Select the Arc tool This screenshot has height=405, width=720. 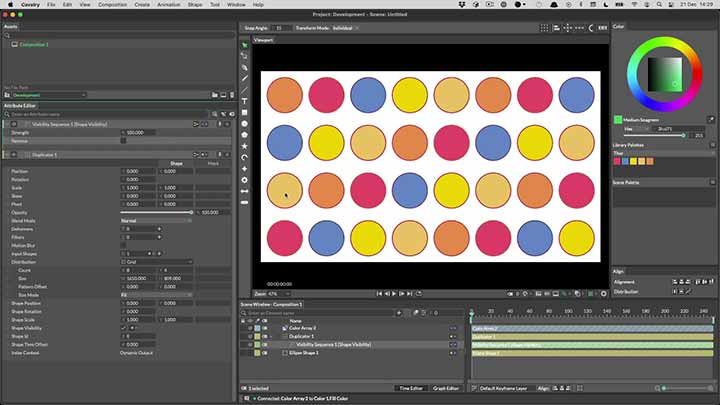point(244,158)
